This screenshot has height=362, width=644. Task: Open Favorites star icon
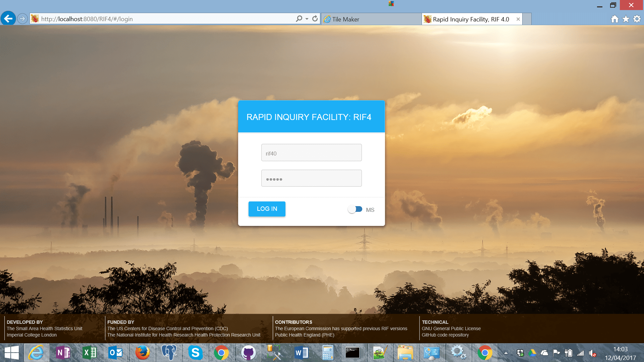click(x=626, y=19)
